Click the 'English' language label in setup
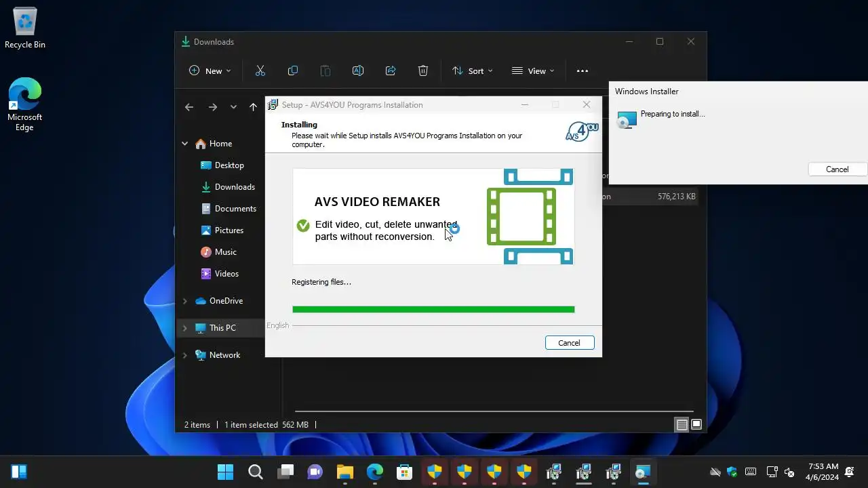 coord(278,325)
